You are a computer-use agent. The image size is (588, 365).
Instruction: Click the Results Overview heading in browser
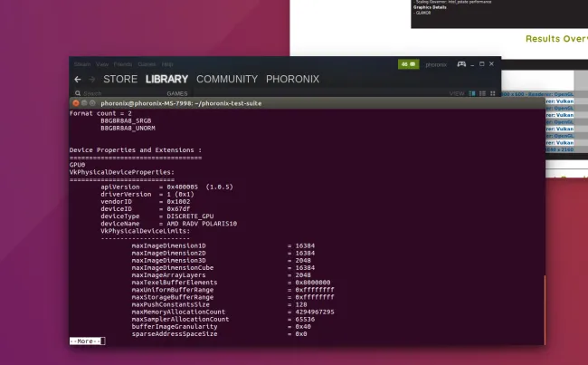(x=556, y=39)
